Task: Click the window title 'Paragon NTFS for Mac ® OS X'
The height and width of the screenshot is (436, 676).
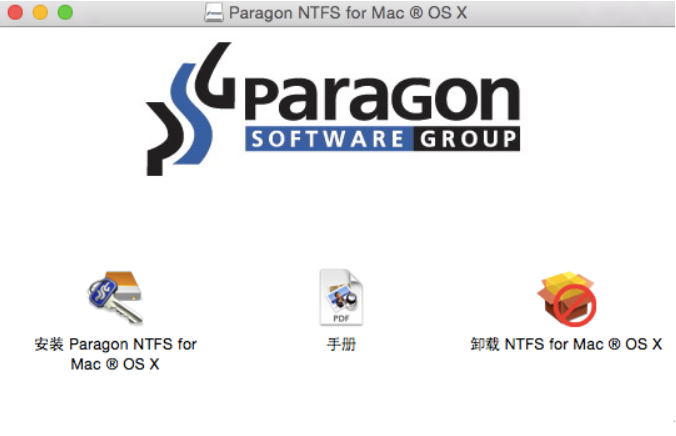Action: (348, 13)
